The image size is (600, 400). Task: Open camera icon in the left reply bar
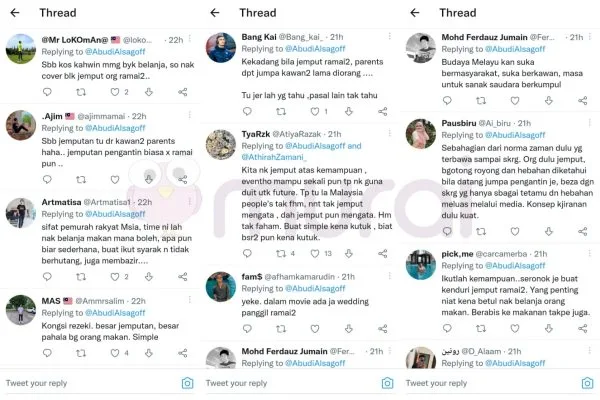tap(188, 383)
